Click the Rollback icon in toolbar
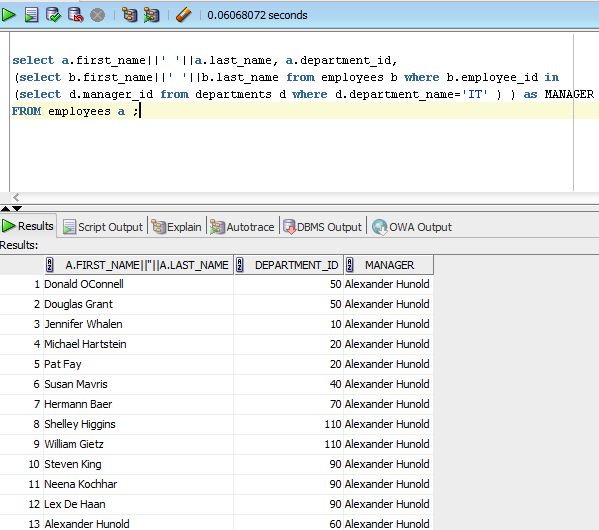This screenshot has width=599, height=530. [75, 15]
